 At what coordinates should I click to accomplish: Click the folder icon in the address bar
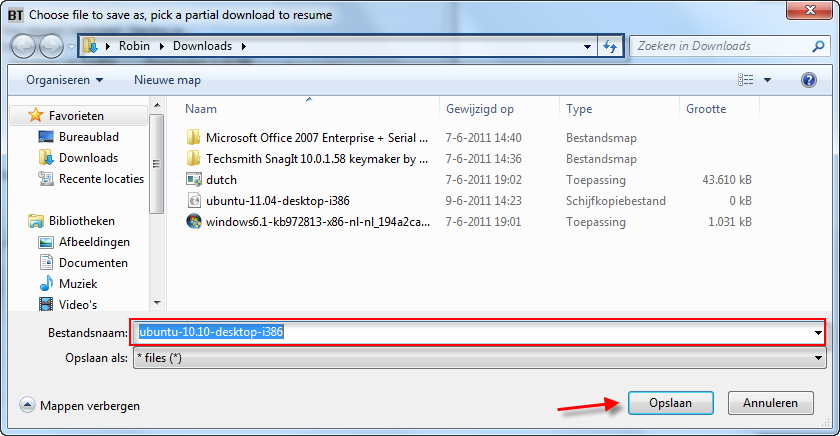(x=91, y=46)
